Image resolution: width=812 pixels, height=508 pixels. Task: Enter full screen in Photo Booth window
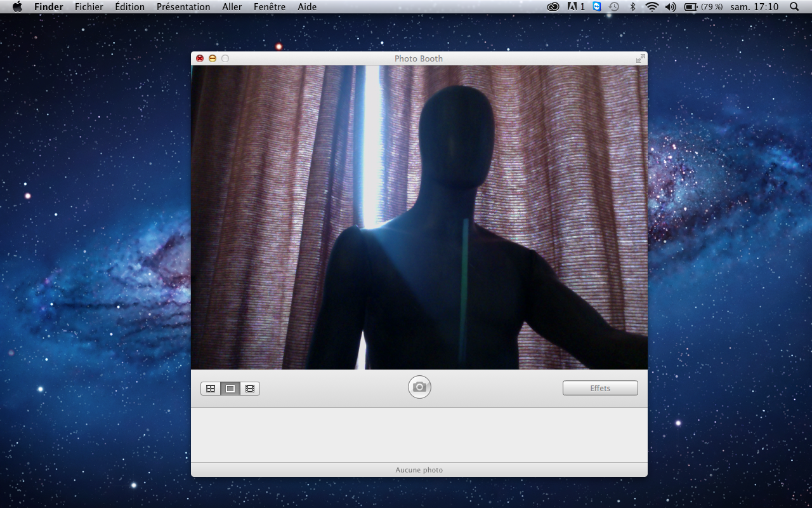[640, 58]
